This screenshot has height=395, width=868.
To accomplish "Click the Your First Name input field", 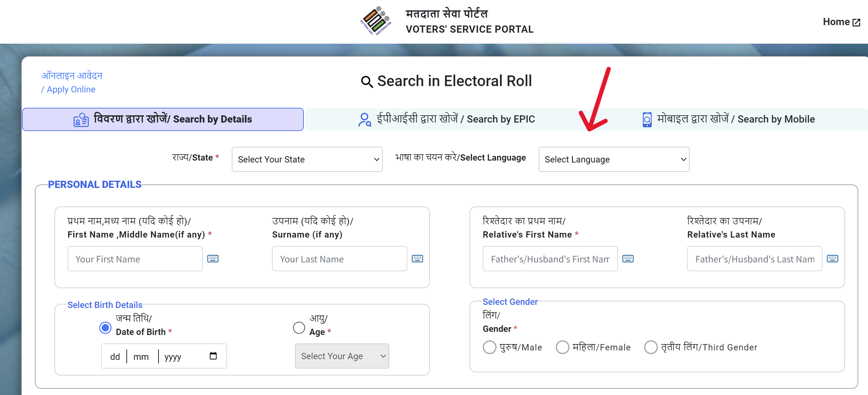I will 135,258.
